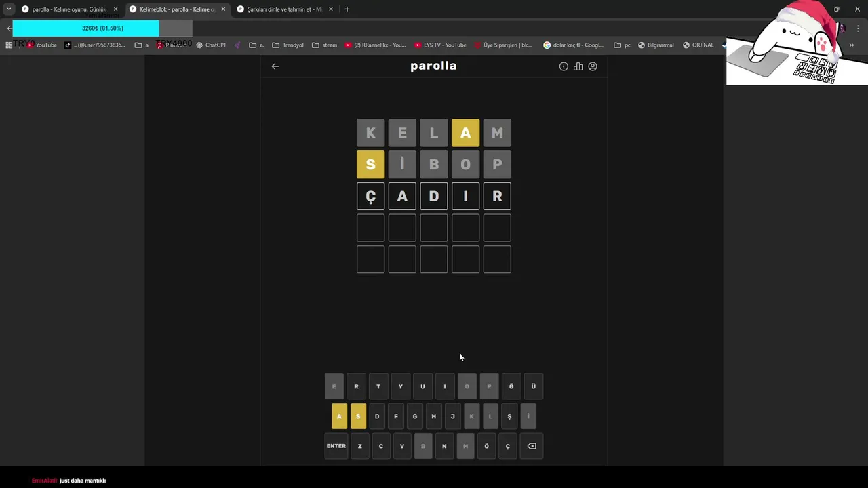Open a new browser tab
Image resolution: width=868 pixels, height=488 pixels.
(x=347, y=9)
